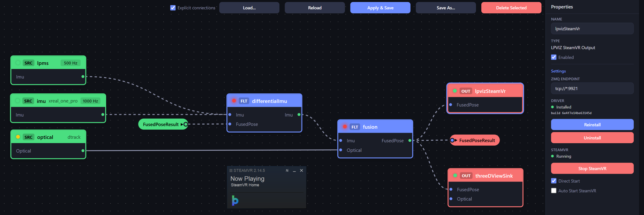Click differentialImu FusedPose input port
The height and width of the screenshot is (215, 644).
[230, 124]
